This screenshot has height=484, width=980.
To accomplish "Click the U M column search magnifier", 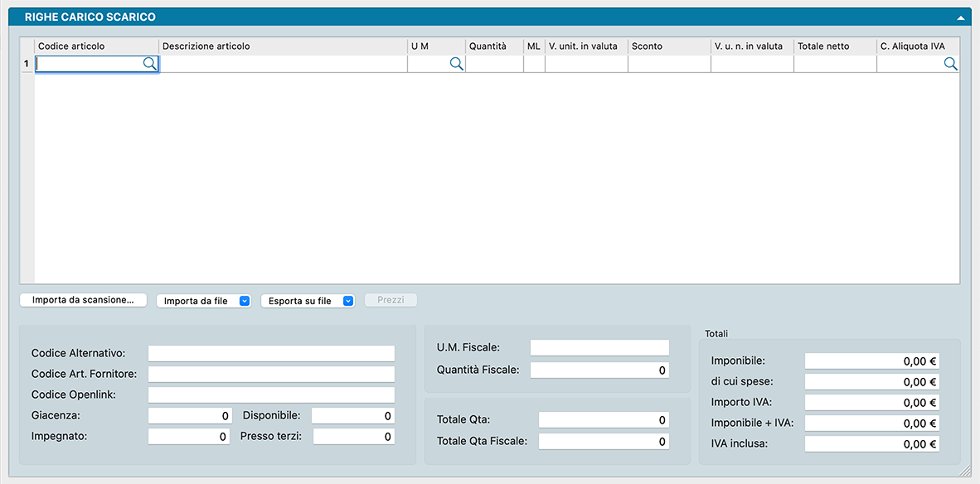I will [x=456, y=64].
